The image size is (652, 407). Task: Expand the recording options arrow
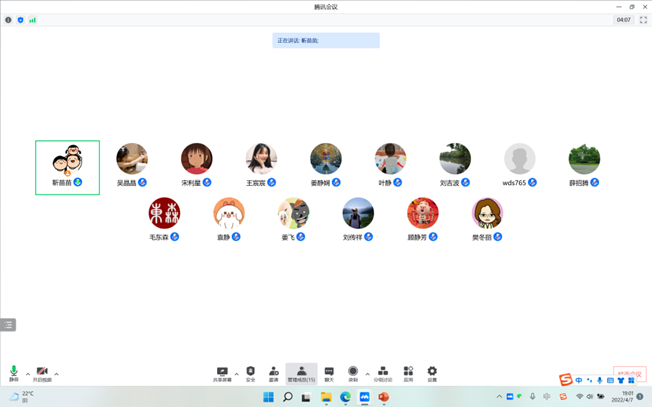coord(367,374)
